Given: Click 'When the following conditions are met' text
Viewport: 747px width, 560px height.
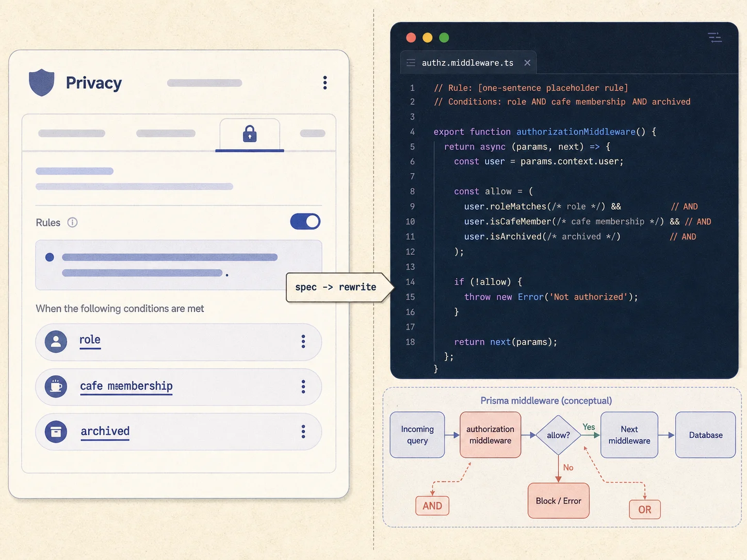Looking at the screenshot, I should pos(120,308).
